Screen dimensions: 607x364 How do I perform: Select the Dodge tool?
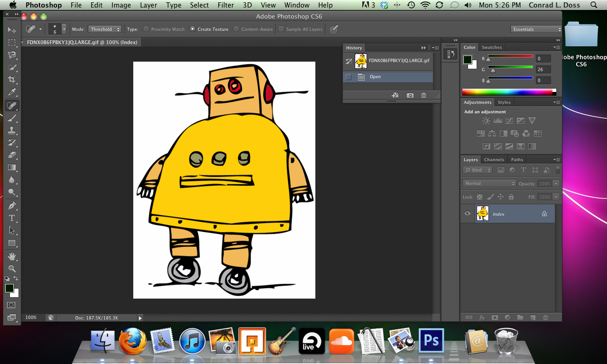(x=12, y=192)
